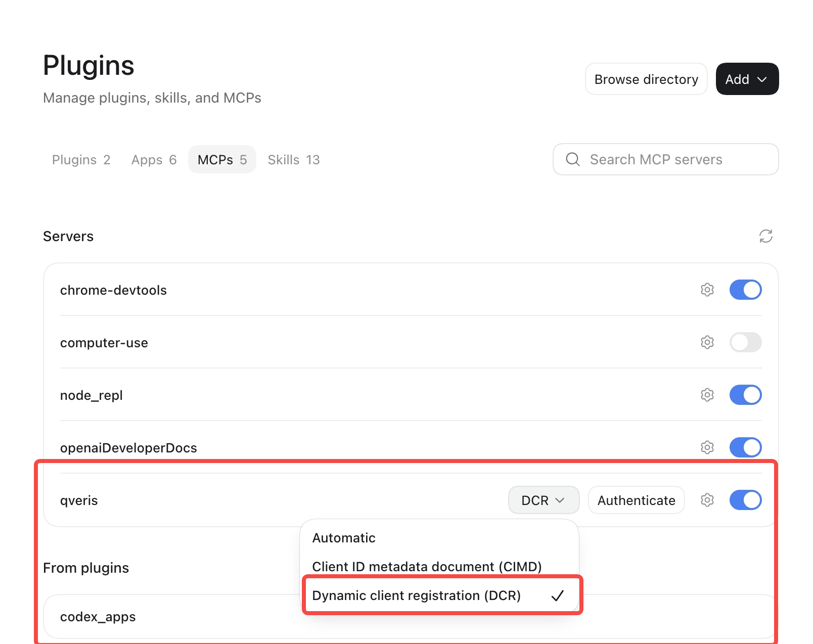This screenshot has width=813, height=644.
Task: Click the computer-use server name
Action: tap(104, 343)
